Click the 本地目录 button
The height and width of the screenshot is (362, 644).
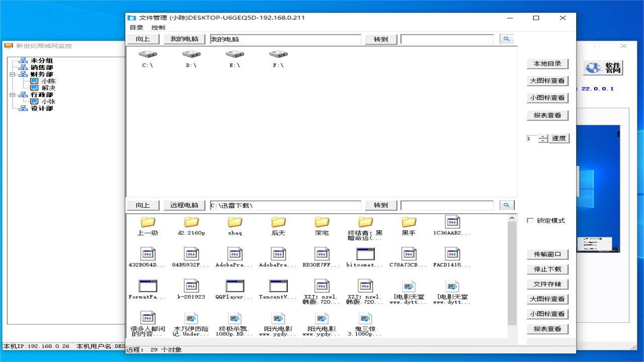[x=547, y=64]
